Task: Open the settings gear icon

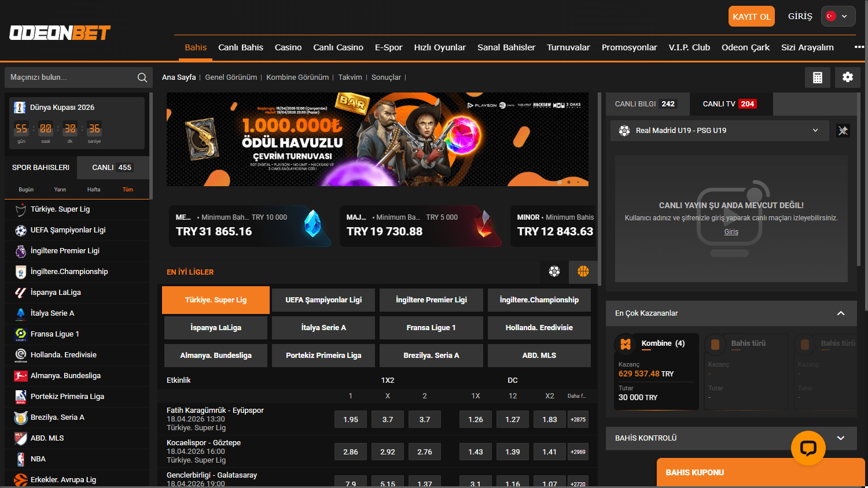Action: tap(848, 77)
